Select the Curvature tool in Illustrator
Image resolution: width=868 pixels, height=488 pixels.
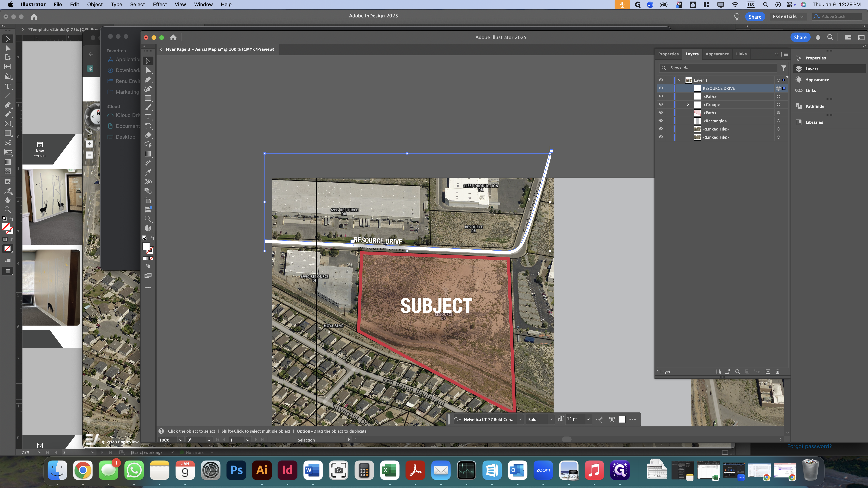(148, 89)
